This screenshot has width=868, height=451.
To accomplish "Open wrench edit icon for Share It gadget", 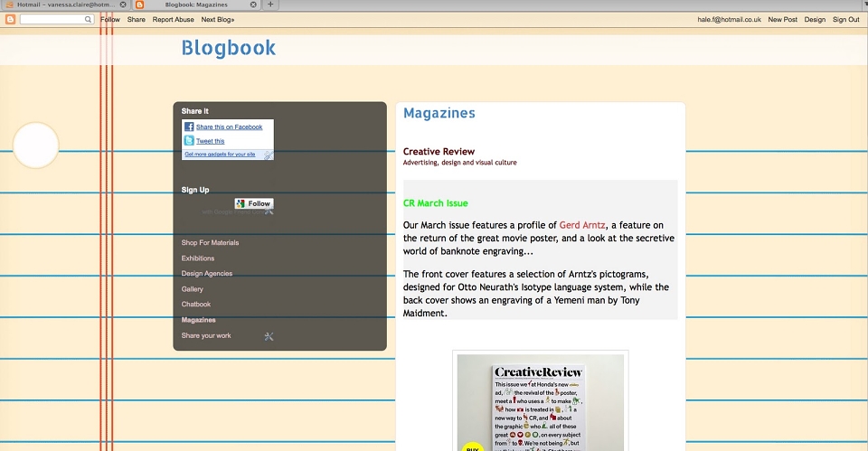I will [x=269, y=155].
